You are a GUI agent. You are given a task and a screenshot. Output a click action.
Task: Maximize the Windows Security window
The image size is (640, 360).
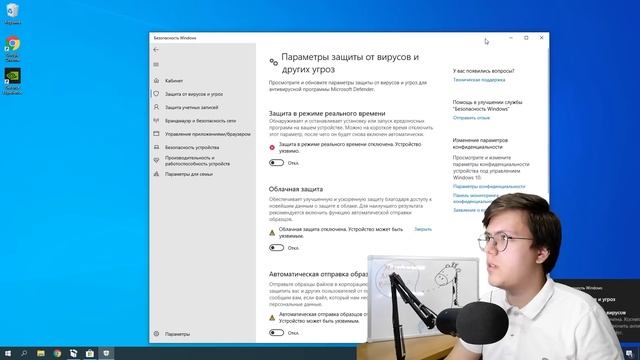click(x=526, y=38)
